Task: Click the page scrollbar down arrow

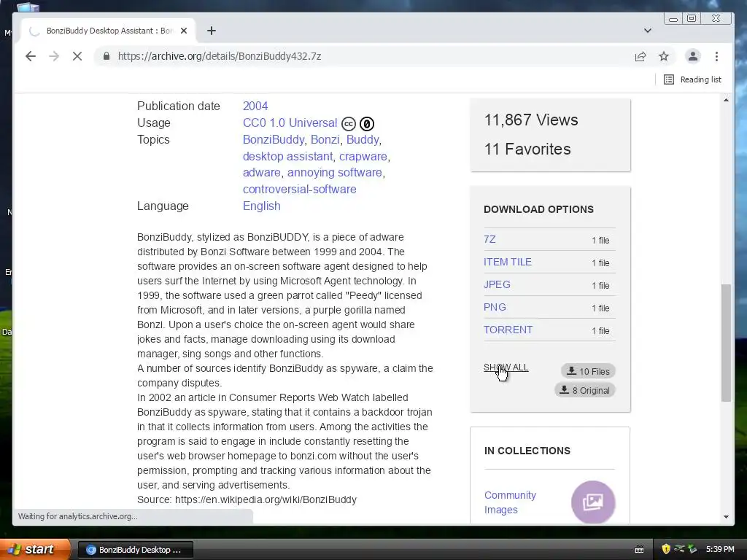Action: [x=726, y=517]
